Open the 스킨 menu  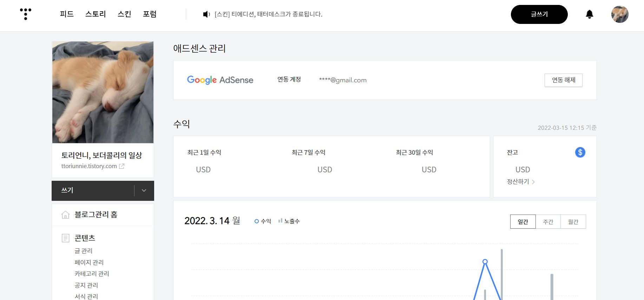coord(124,14)
